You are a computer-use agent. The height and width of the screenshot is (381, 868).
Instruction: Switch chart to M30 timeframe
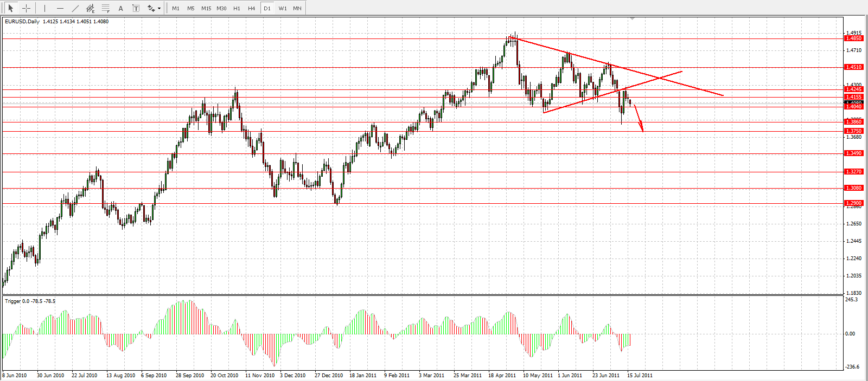221,8
